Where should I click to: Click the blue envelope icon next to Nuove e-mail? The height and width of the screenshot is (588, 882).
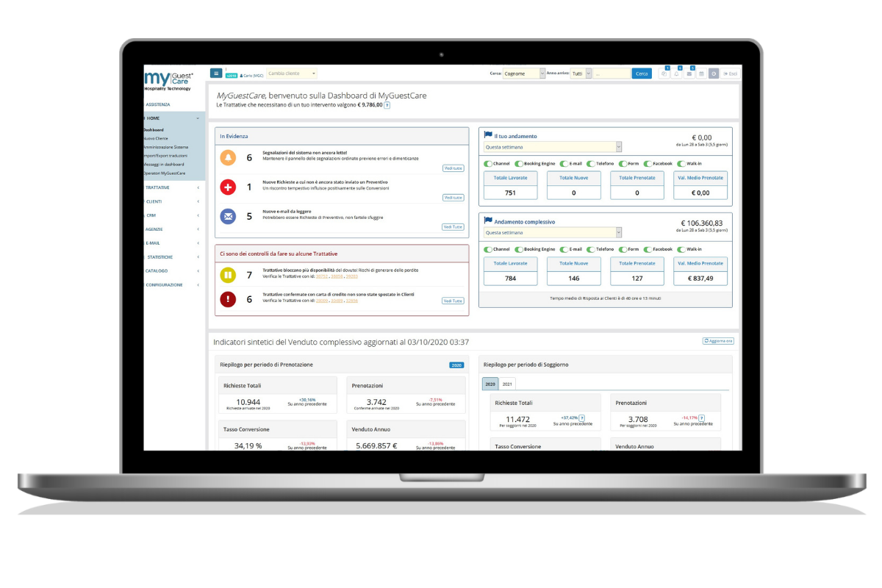pyautogui.click(x=227, y=217)
